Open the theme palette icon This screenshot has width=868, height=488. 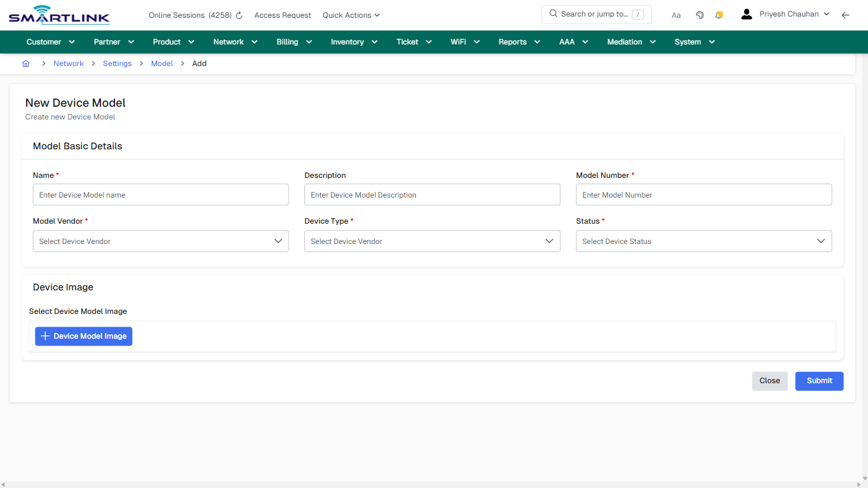pos(699,15)
